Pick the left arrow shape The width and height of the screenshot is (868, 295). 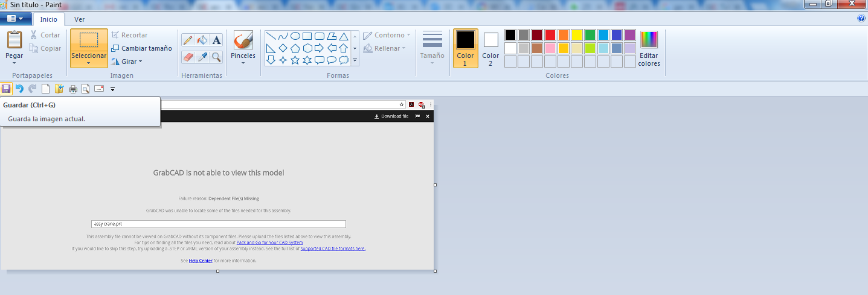pyautogui.click(x=331, y=48)
